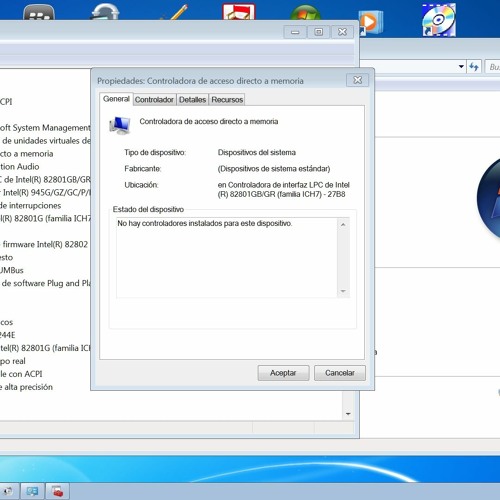
Task: Select the General tab
Action: pos(116,99)
